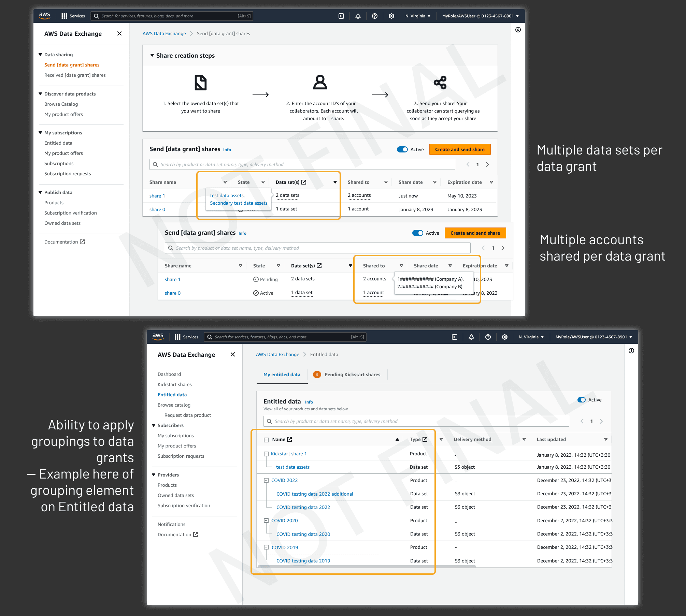
Task: Open the COVID testing data 2022 additional link
Action: [x=315, y=494]
